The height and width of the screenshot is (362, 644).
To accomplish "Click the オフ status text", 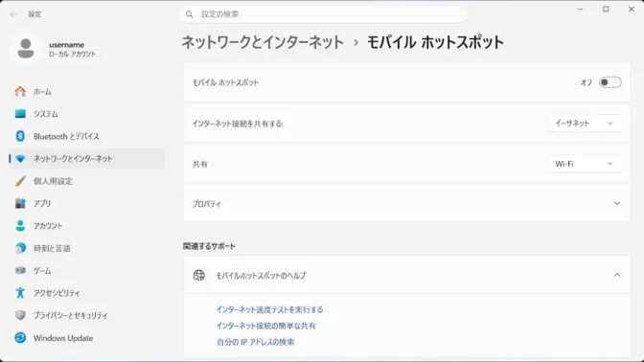I will [586, 83].
